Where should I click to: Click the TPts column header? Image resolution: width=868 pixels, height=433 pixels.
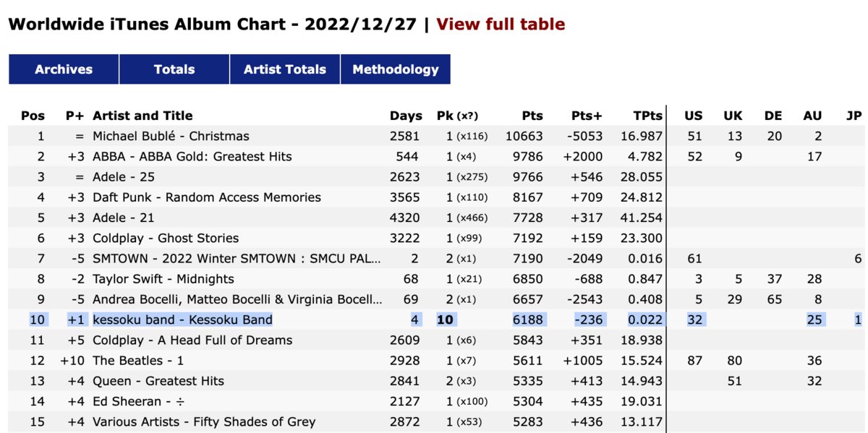click(647, 116)
